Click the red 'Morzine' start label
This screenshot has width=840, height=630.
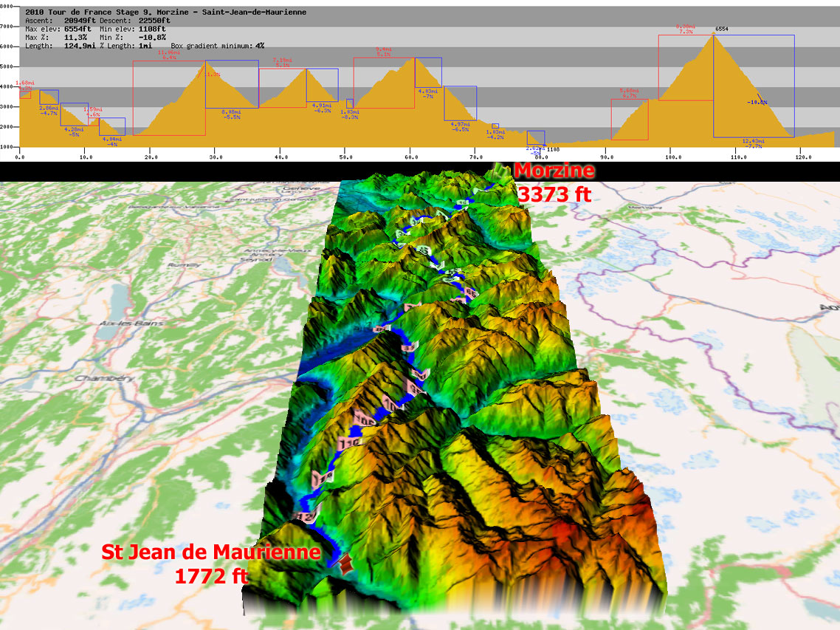(x=554, y=171)
